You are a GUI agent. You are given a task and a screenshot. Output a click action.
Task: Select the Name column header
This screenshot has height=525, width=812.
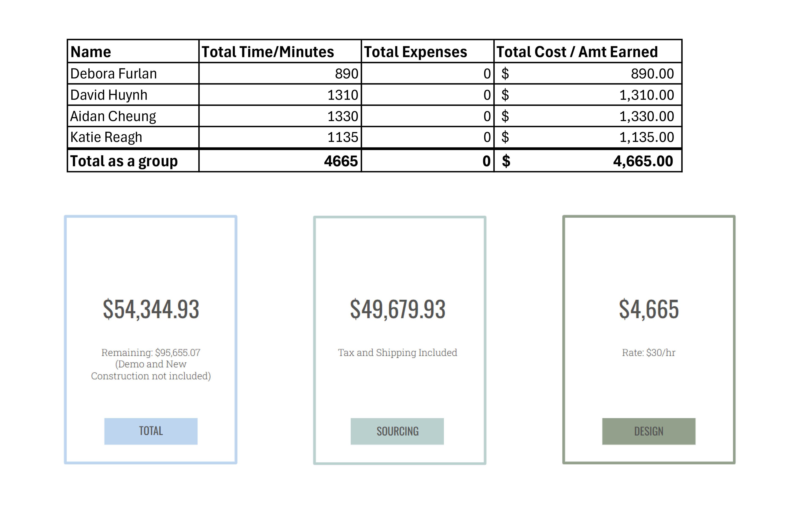tap(133, 52)
